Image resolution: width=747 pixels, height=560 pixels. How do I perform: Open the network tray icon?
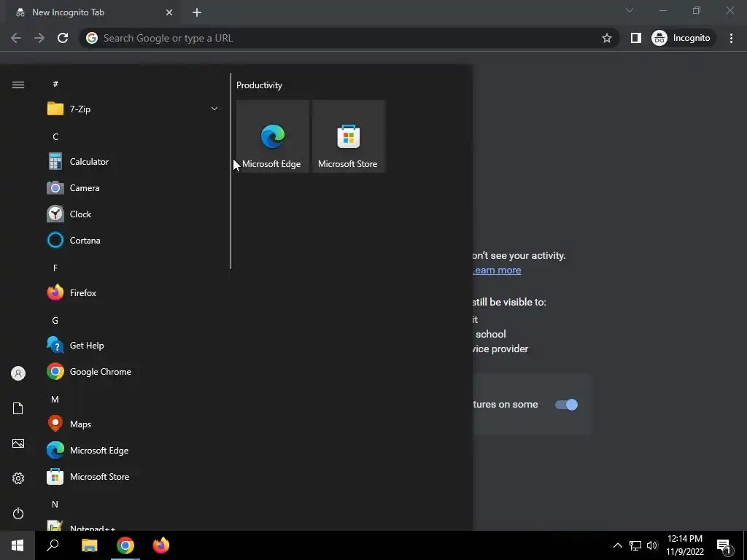[x=635, y=545]
